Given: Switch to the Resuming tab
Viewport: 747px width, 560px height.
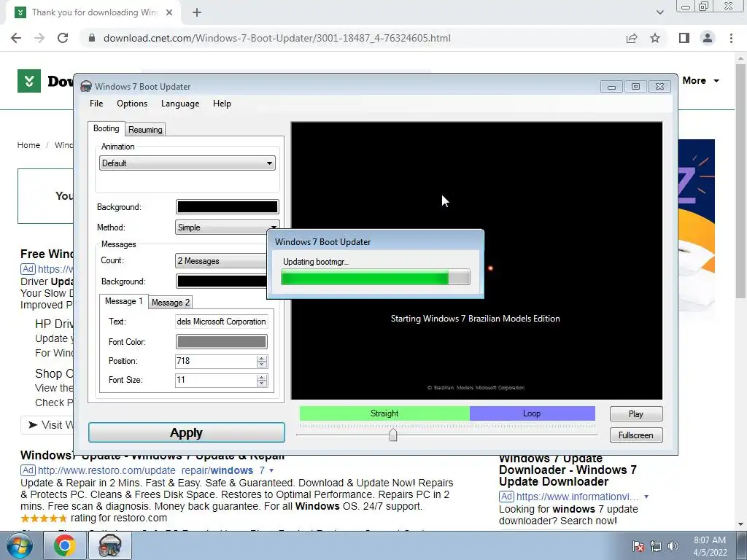Looking at the screenshot, I should (x=145, y=130).
